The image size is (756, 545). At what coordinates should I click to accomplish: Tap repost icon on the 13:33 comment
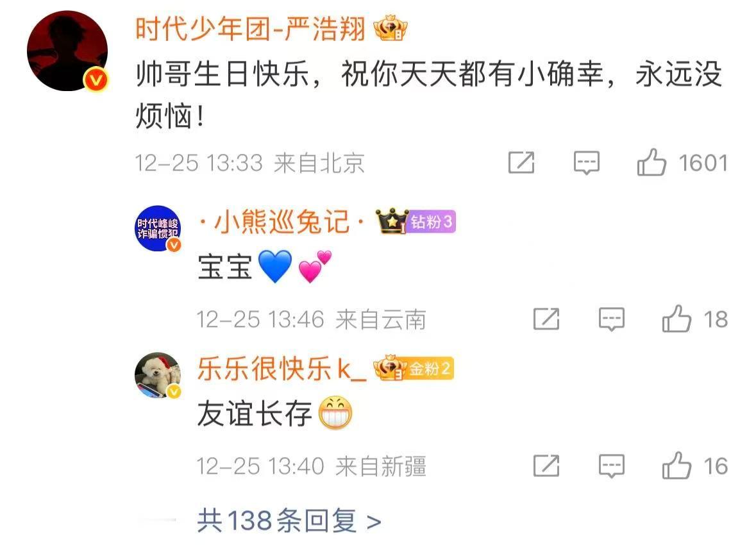[522, 162]
